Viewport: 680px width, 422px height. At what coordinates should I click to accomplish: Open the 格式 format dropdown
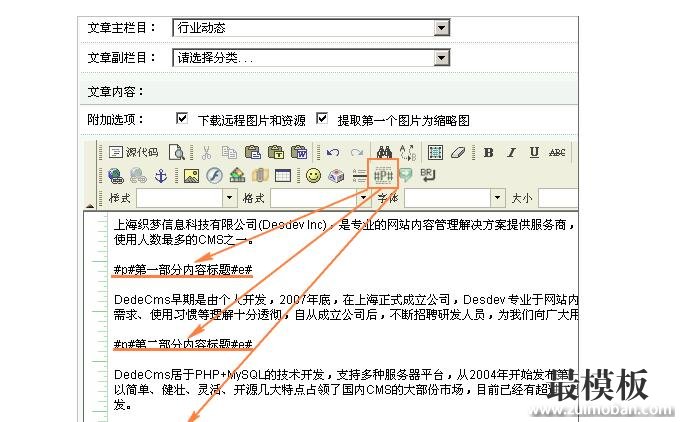point(321,198)
